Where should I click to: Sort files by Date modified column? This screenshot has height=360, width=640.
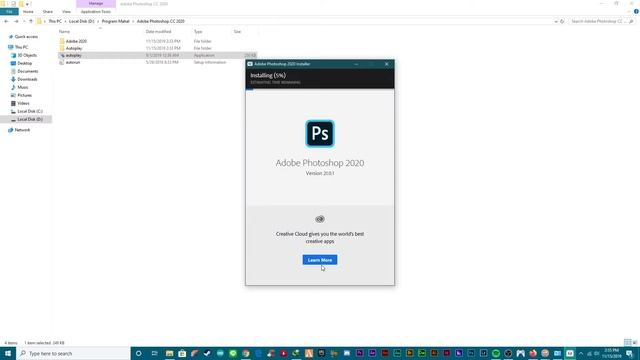click(158, 31)
